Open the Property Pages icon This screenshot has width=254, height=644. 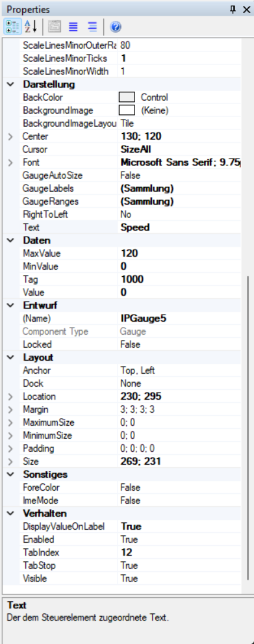point(54,27)
